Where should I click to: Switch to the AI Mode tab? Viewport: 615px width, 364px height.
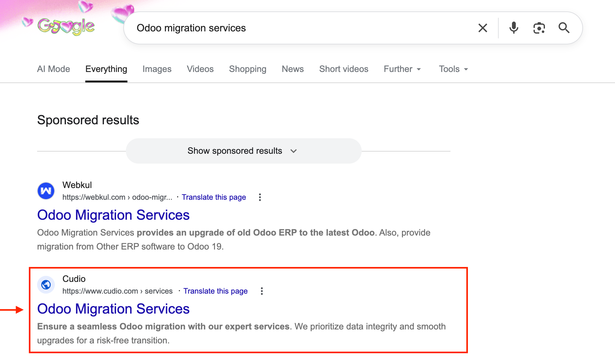click(54, 69)
